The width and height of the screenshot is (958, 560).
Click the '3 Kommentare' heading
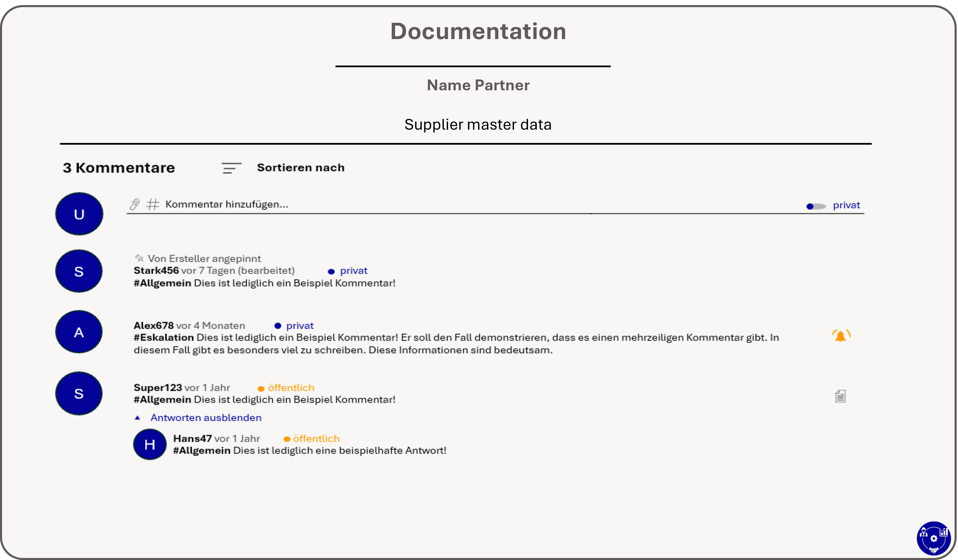click(119, 167)
